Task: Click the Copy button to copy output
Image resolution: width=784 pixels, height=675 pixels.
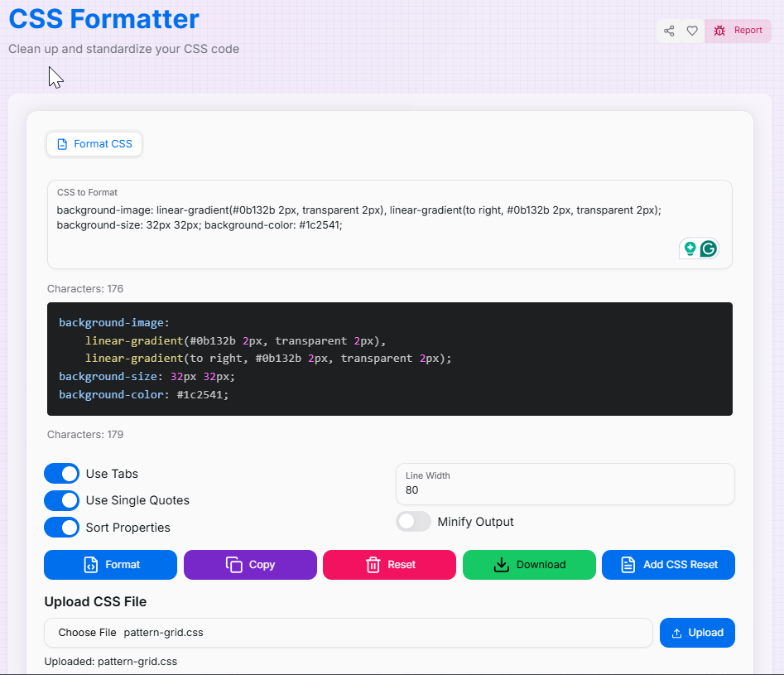Action: click(250, 564)
